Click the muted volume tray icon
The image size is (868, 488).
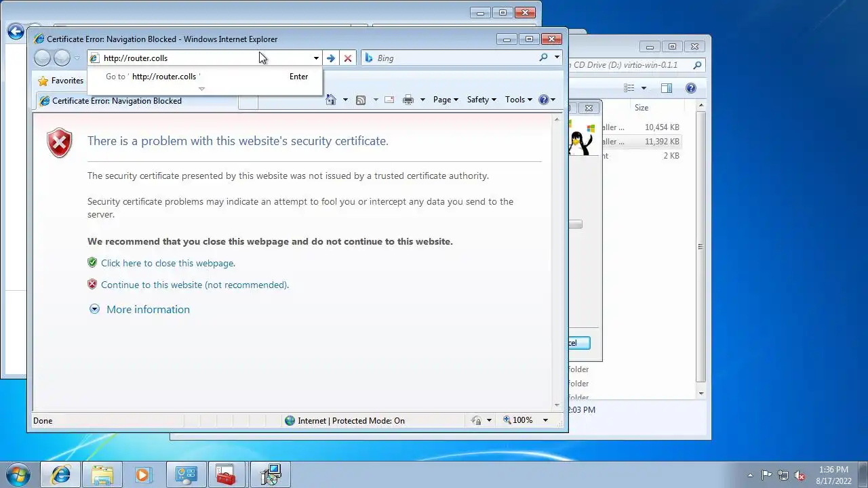[x=800, y=475]
